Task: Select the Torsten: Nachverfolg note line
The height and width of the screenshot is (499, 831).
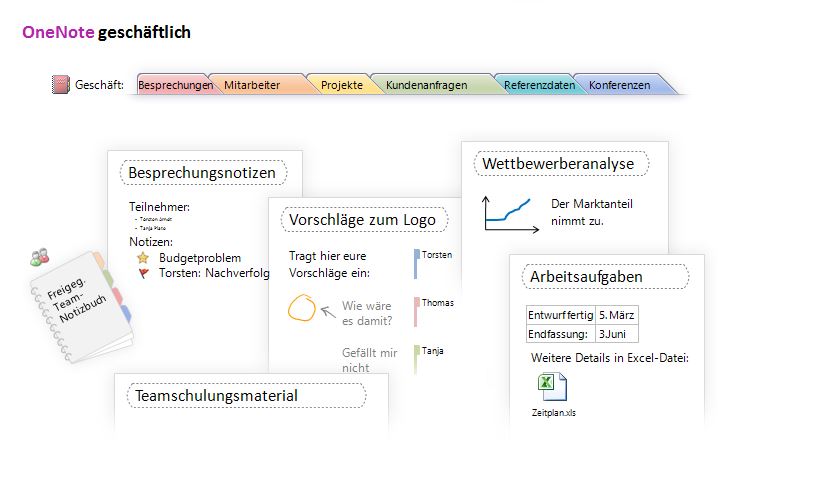Action: (x=214, y=273)
